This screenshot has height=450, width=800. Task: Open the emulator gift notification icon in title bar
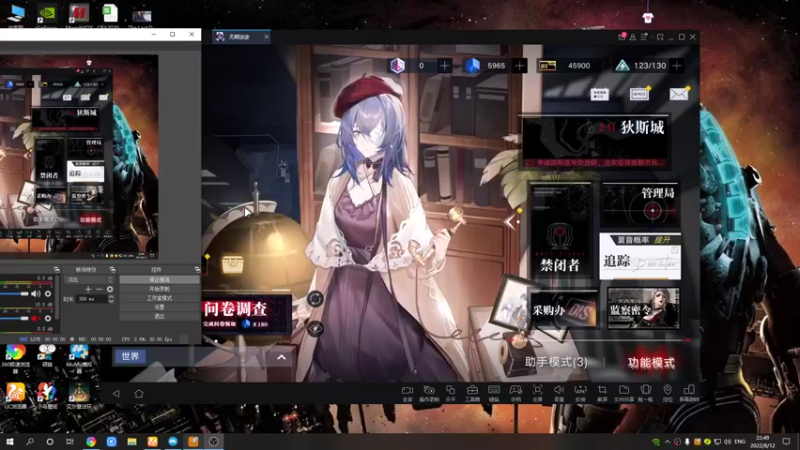(x=622, y=37)
